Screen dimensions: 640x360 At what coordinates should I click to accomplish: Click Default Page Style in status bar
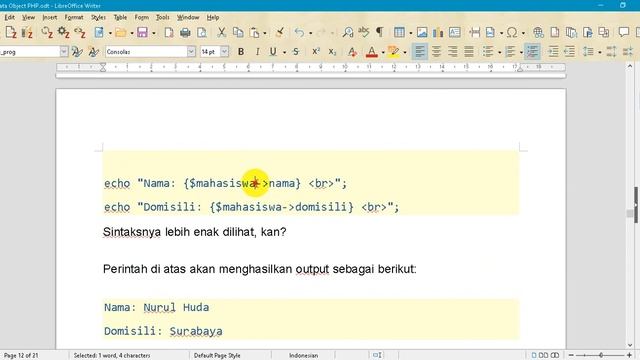(x=217, y=355)
